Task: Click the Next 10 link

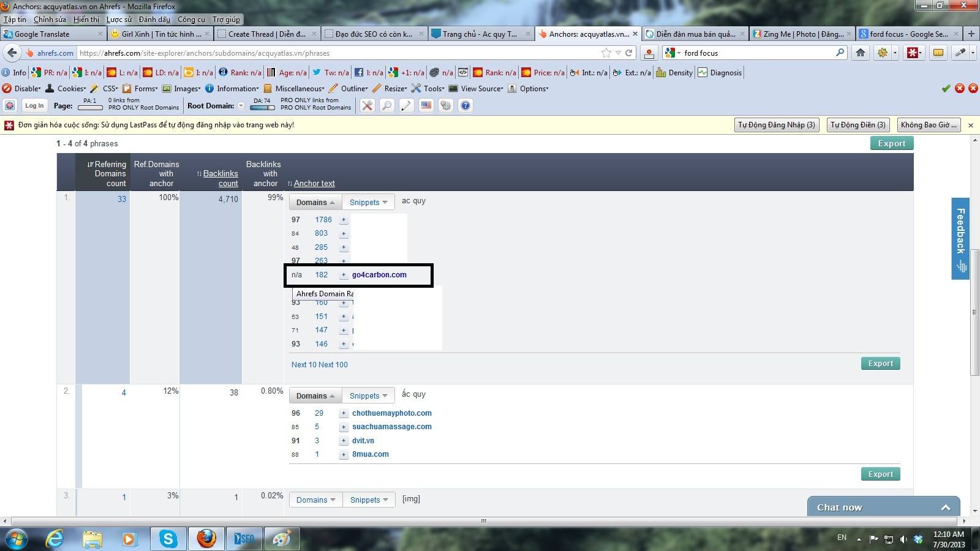Action: [x=303, y=364]
